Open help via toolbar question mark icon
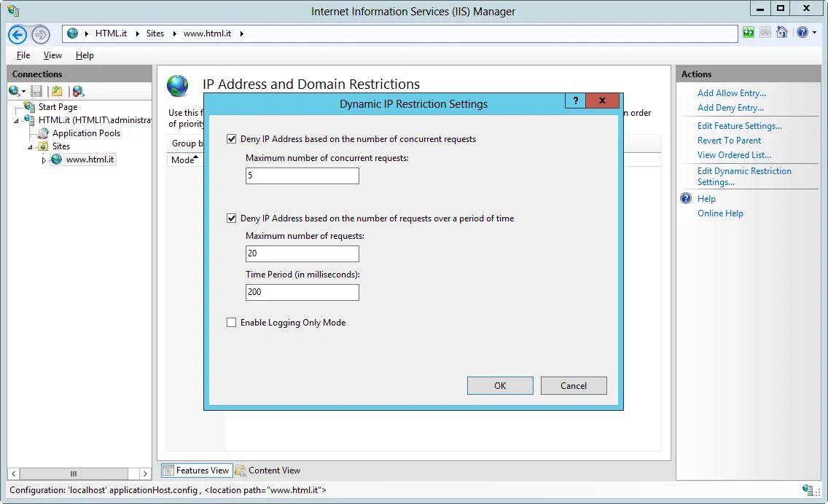Image resolution: width=828 pixels, height=504 pixels. pyautogui.click(x=802, y=32)
